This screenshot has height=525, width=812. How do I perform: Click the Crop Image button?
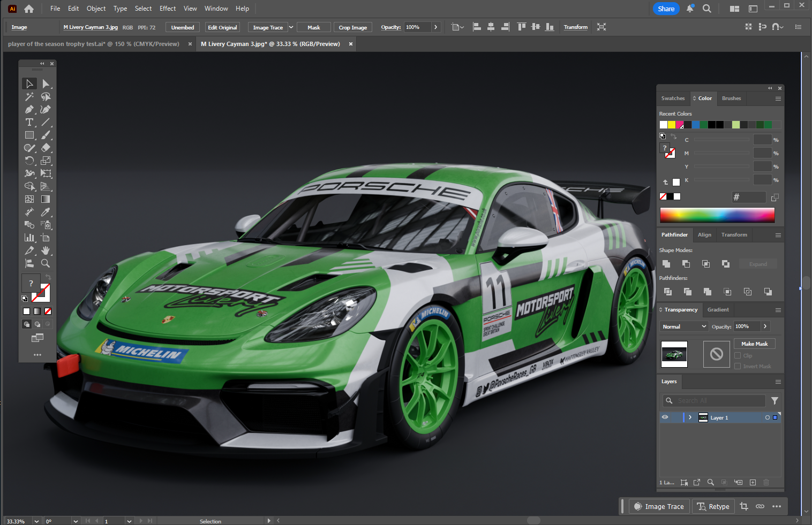(x=352, y=27)
